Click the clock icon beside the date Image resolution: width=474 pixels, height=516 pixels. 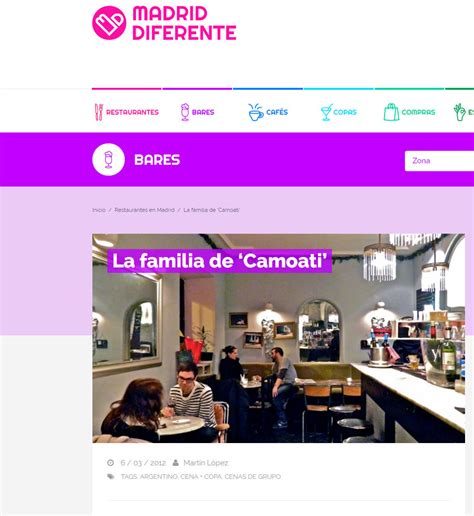coord(110,463)
